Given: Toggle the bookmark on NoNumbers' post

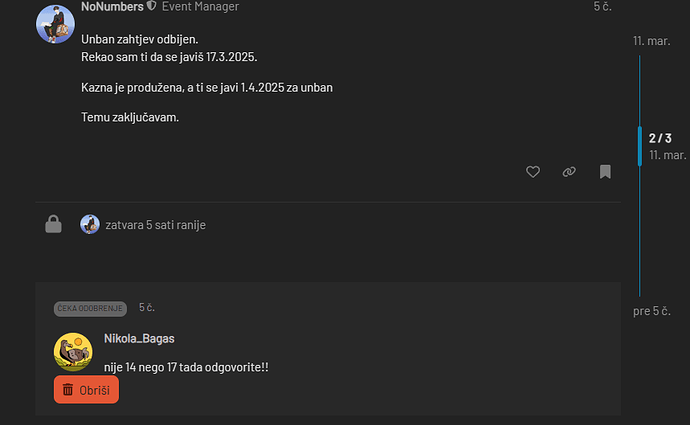Looking at the screenshot, I should [x=605, y=172].
